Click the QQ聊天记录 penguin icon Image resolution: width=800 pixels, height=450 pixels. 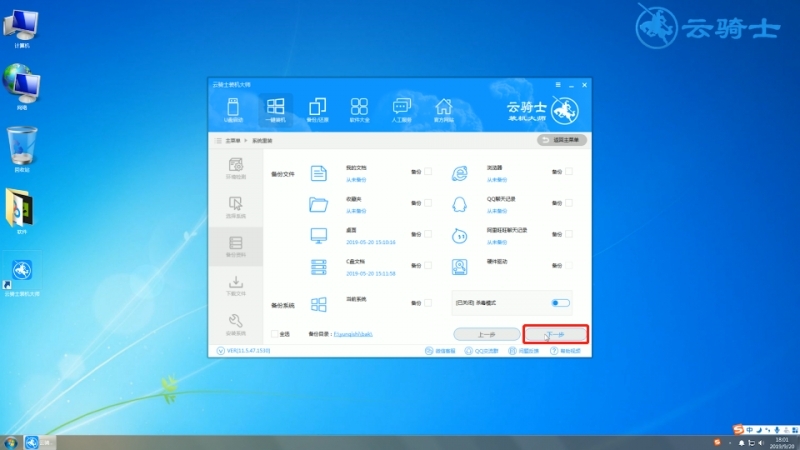click(x=460, y=205)
